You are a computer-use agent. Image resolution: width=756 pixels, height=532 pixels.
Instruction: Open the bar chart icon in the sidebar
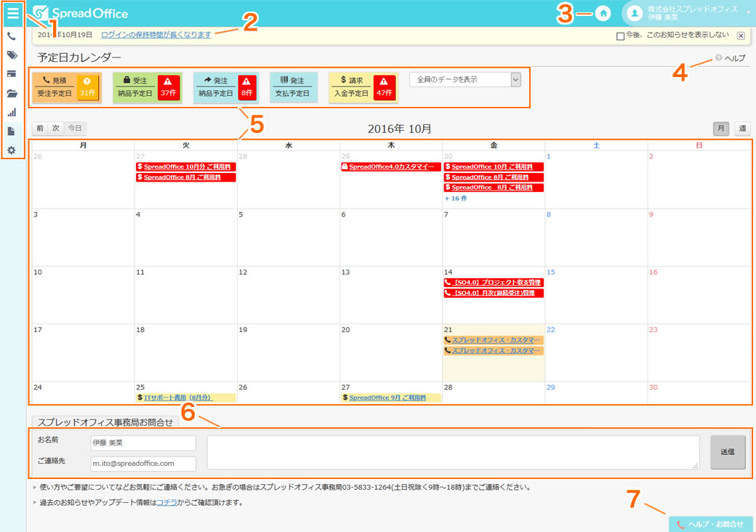12,112
